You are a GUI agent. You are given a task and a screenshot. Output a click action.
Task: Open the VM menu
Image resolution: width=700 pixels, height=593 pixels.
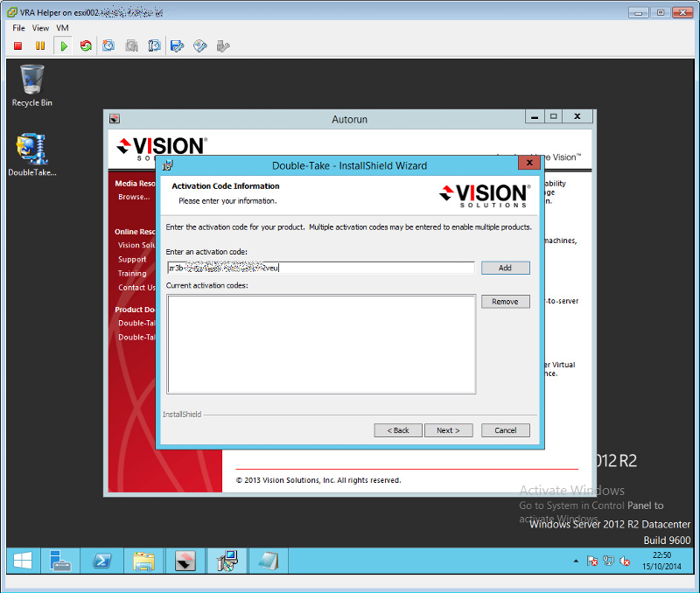(62, 28)
